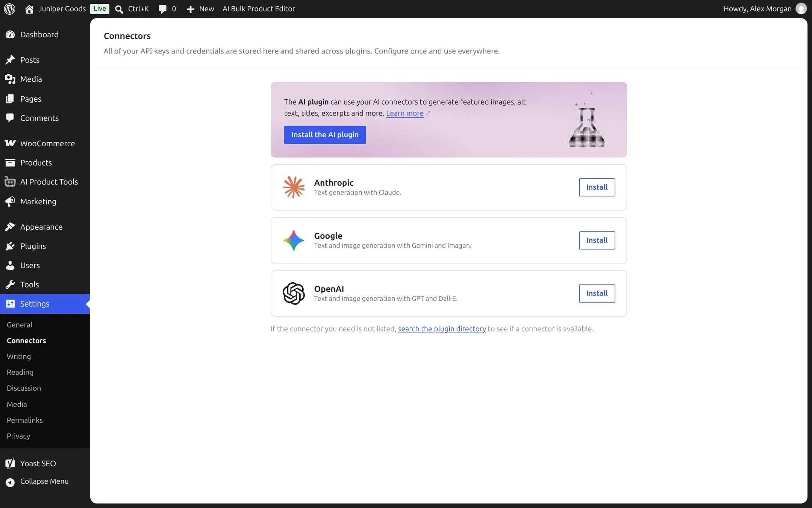
Task: Click the OpenAI knot logo
Action: click(x=294, y=293)
